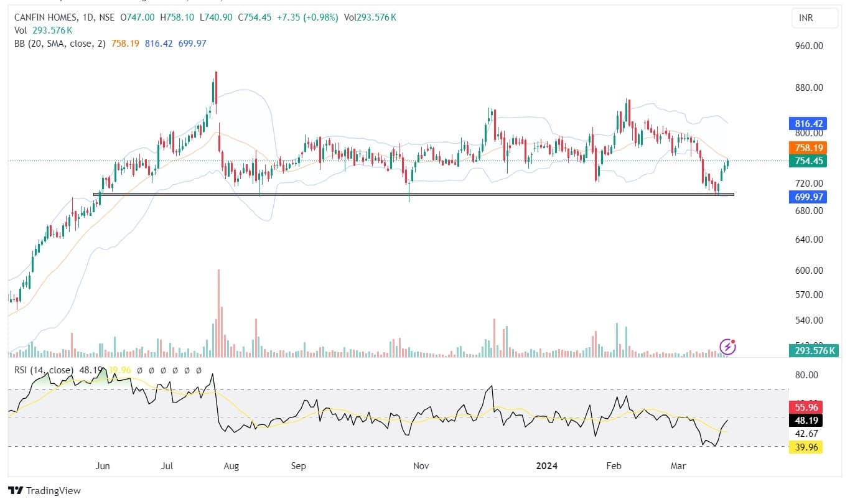Select the Vol indicator legend
Image resolution: width=850 pixels, height=504 pixels.
[20, 30]
